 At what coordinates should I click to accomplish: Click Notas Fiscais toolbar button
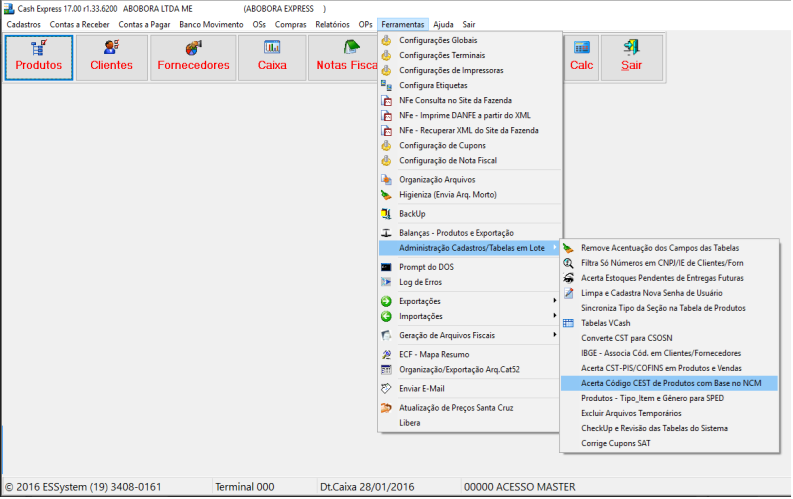(x=343, y=57)
